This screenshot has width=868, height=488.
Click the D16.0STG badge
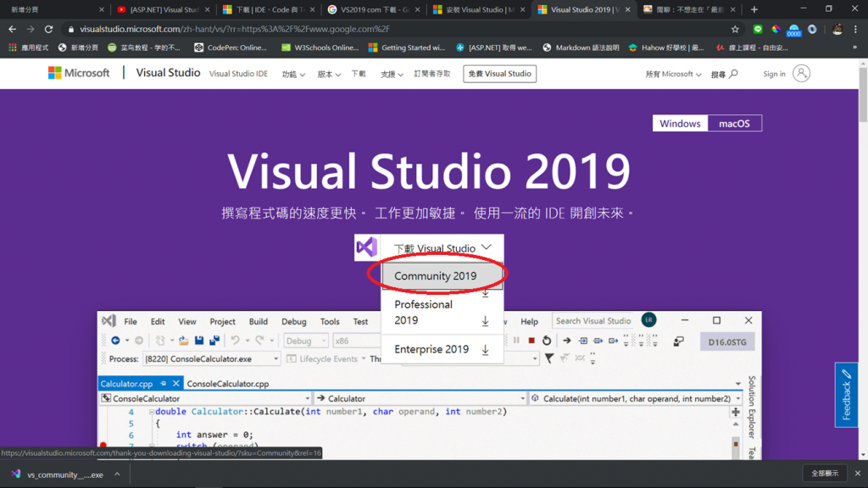tap(727, 342)
